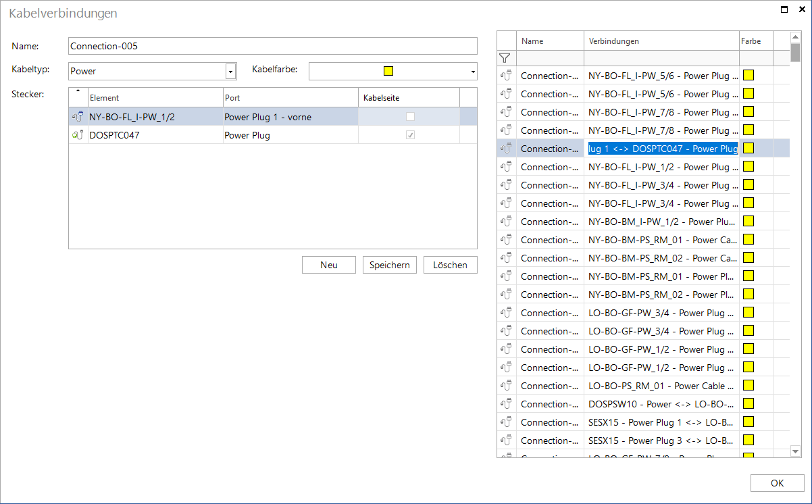The width and height of the screenshot is (812, 504).
Task: Click cable icon of first NY-BO-FL_I-PW_5/6 row
Action: point(506,76)
